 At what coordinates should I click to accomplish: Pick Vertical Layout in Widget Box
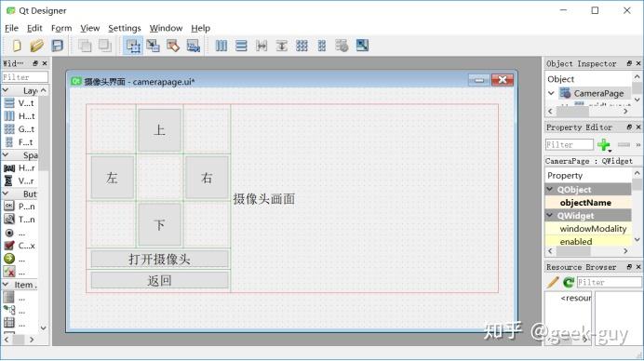20,103
